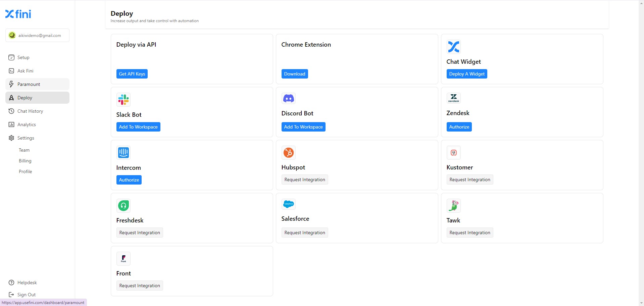Viewport: 644px width, 306px height.
Task: Open the Profile settings page
Action: (x=26, y=171)
